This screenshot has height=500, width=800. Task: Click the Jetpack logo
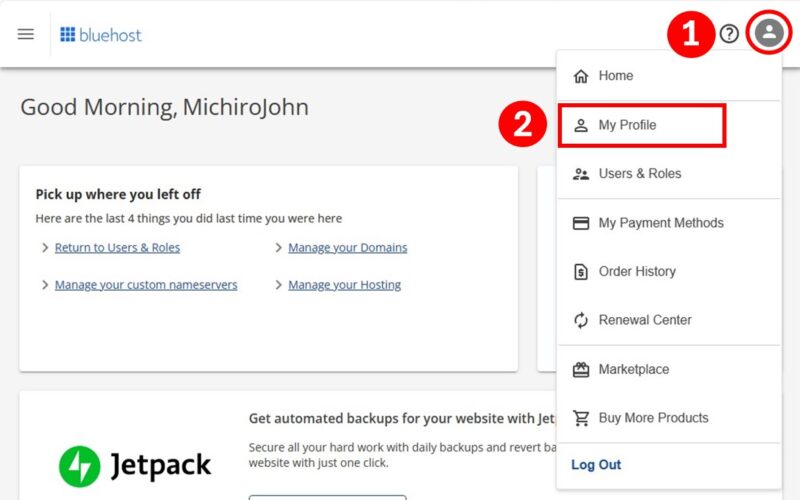click(135, 465)
